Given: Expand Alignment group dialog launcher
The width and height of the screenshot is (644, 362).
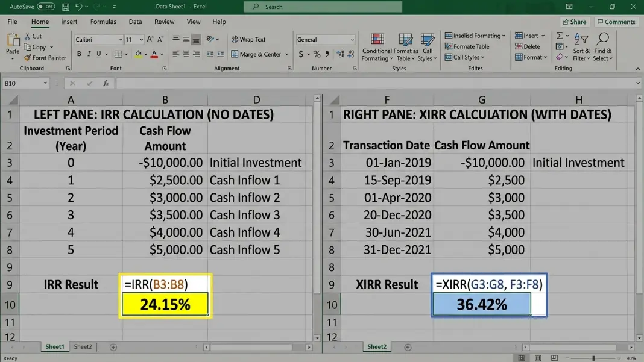Looking at the screenshot, I should pos(289,69).
